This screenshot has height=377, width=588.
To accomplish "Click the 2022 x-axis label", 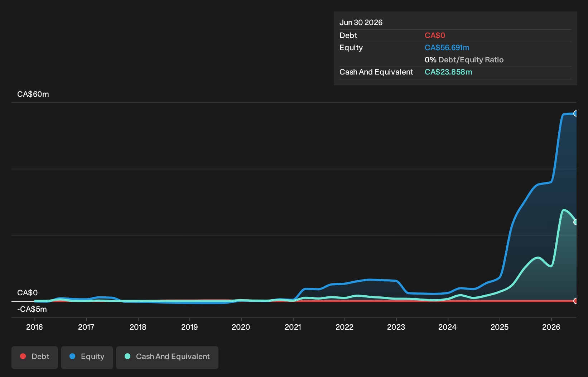I will tap(344, 327).
